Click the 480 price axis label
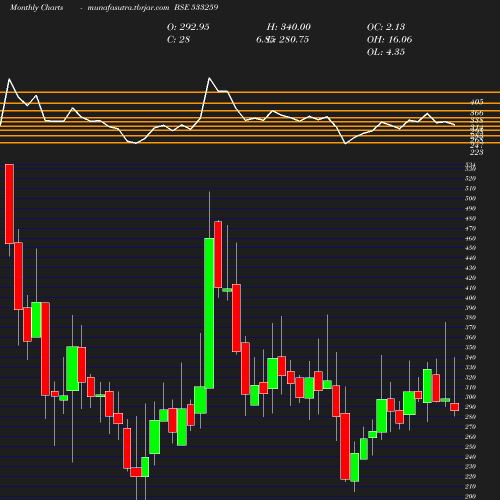This screenshot has height=500, width=500. pyautogui.click(x=470, y=218)
